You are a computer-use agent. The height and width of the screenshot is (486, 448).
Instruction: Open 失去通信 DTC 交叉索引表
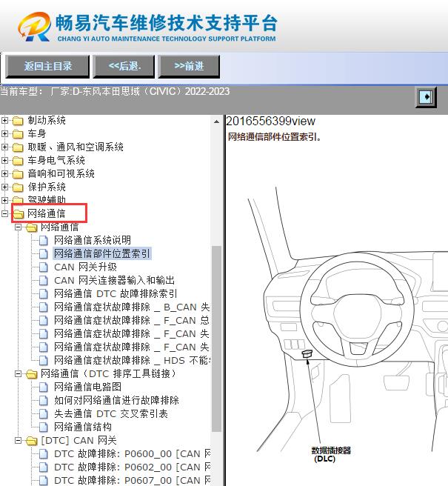(111, 413)
